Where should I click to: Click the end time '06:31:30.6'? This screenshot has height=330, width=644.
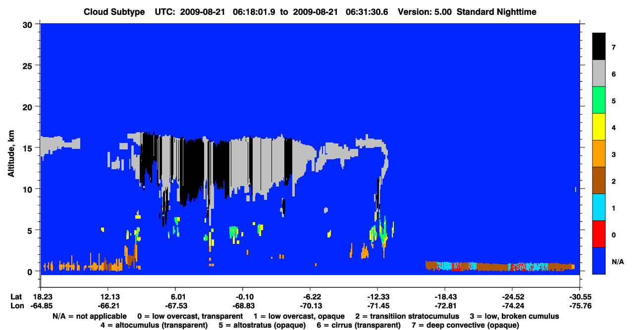click(x=368, y=12)
